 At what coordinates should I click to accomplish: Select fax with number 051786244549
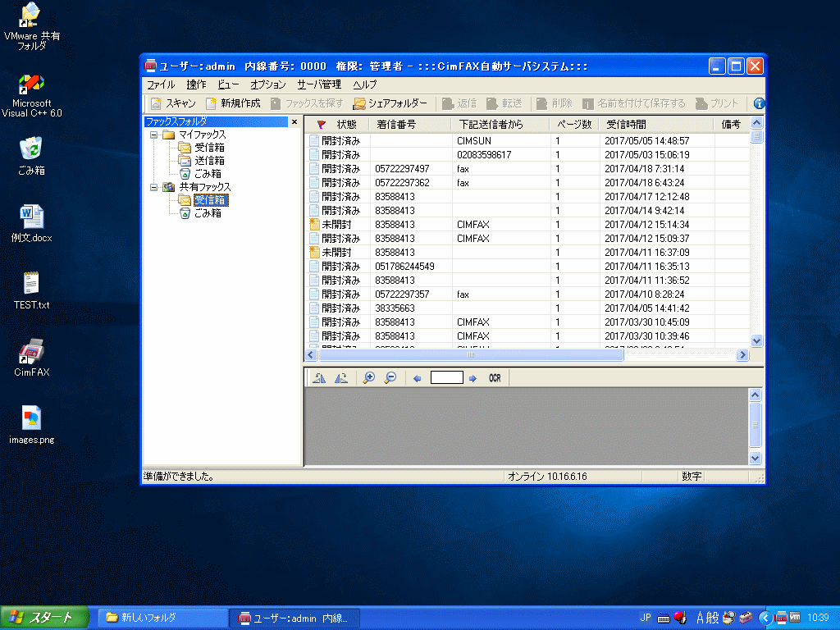tap(527, 267)
